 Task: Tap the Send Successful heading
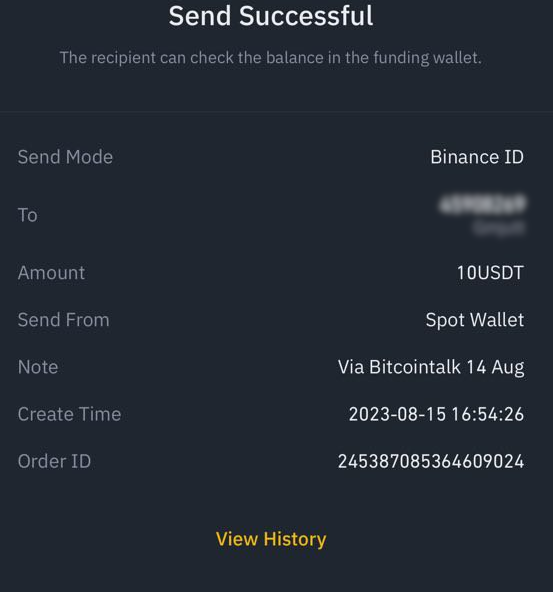click(x=271, y=16)
